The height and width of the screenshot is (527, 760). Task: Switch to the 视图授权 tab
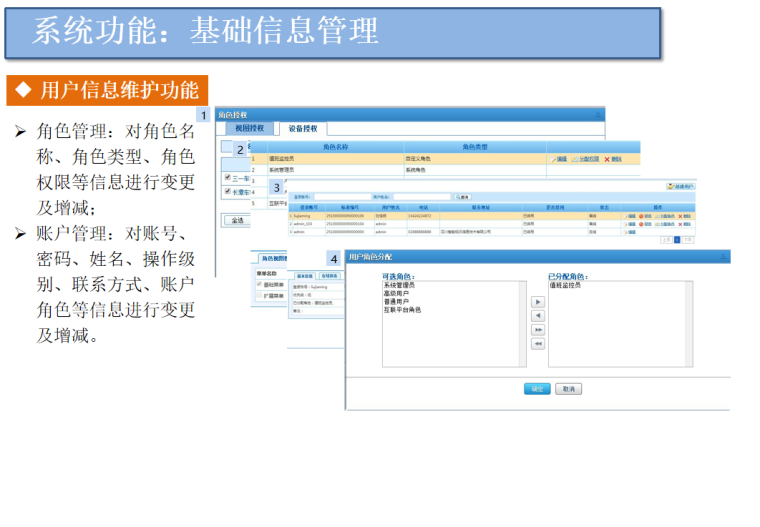[x=249, y=128]
